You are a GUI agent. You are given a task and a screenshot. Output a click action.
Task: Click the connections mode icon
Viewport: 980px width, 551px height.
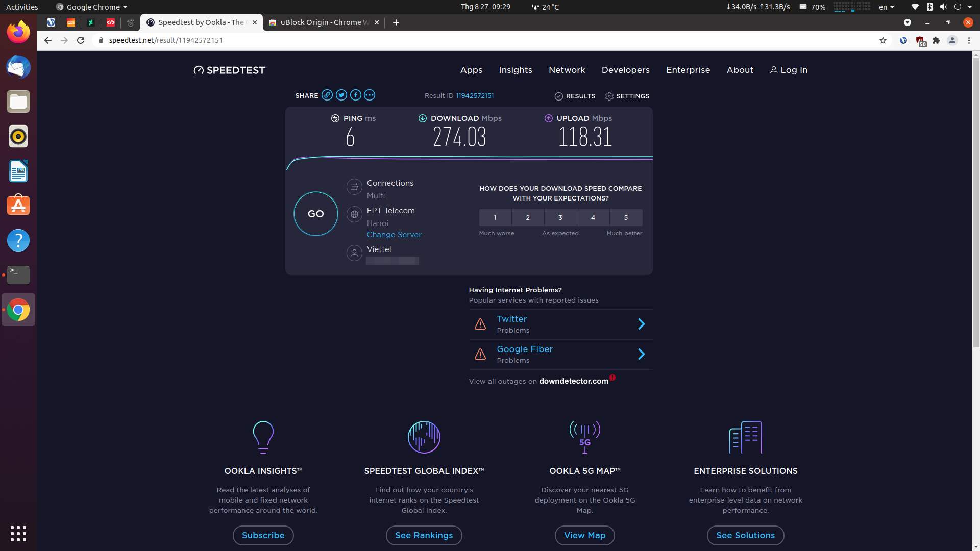[x=354, y=187]
